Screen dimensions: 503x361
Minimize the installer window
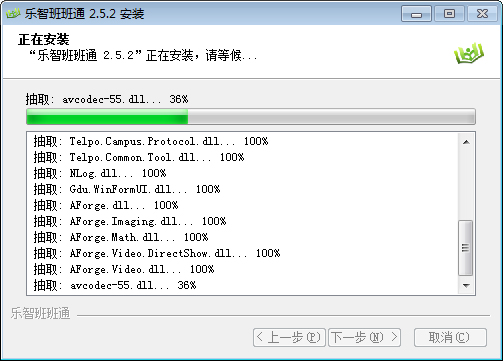pyautogui.click(x=416, y=14)
